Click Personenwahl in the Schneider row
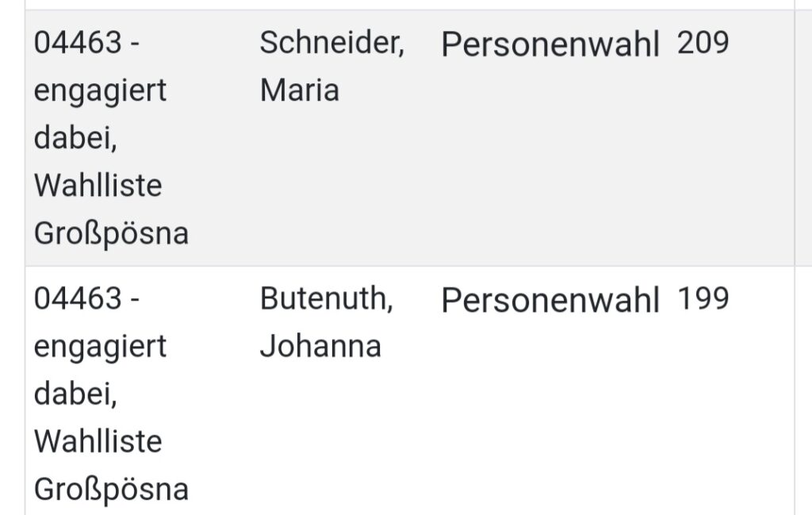The width and height of the screenshot is (812, 515). 550,44
